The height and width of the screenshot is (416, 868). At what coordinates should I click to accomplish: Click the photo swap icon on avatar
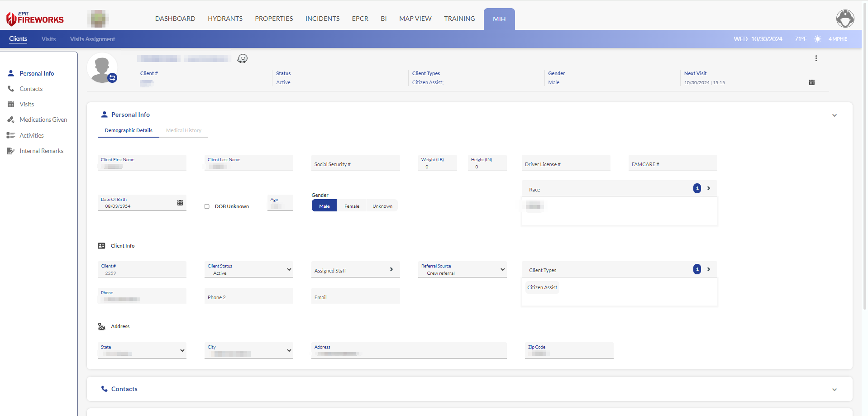(x=112, y=78)
